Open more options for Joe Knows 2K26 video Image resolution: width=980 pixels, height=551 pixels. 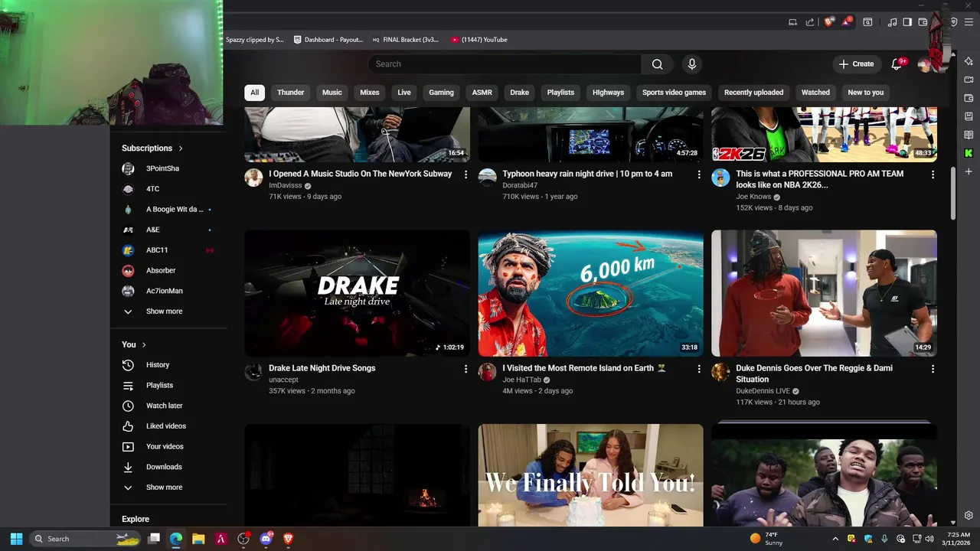tap(933, 174)
